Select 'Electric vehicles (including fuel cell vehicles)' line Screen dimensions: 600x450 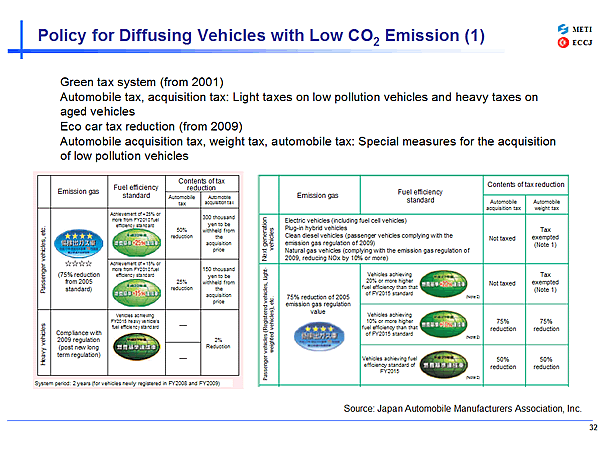(346, 220)
